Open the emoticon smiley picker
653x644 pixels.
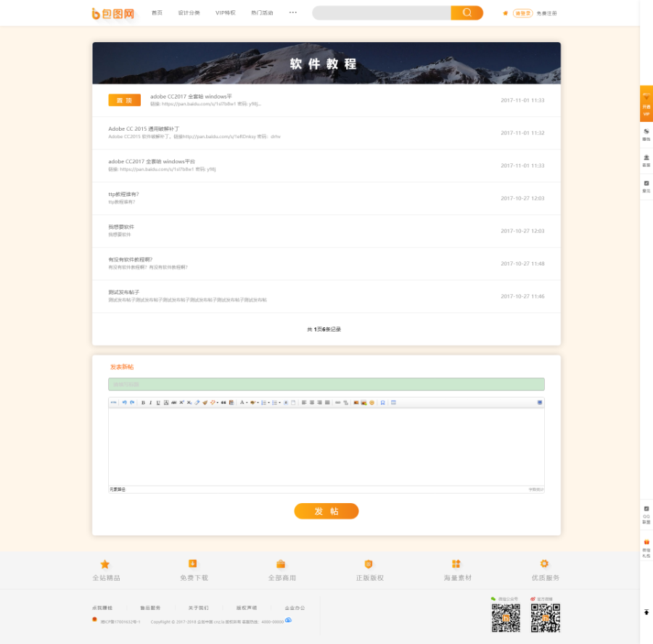tap(372, 403)
